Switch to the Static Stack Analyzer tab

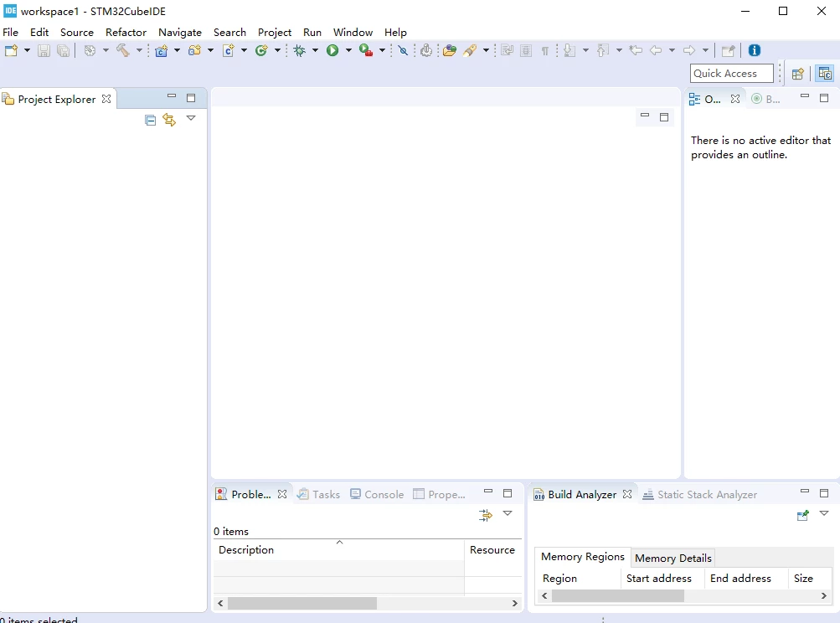[699, 494]
